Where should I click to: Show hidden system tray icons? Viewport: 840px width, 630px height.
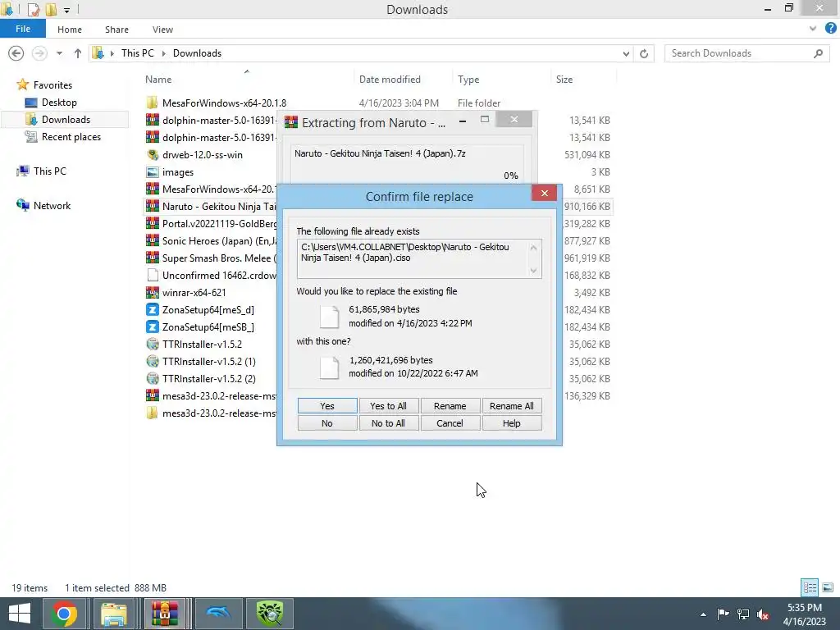[x=703, y=614]
